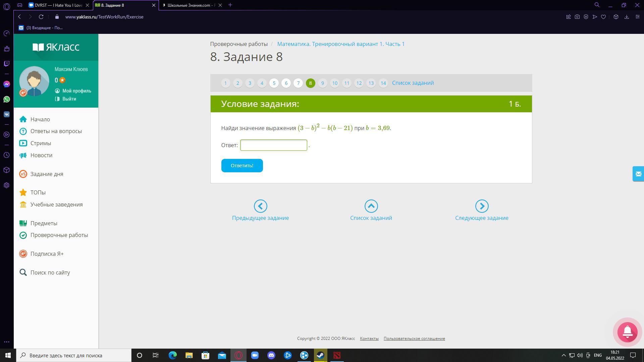Image resolution: width=644 pixels, height=362 pixels.
Task: Click the notification bell icon
Action: coord(627,332)
